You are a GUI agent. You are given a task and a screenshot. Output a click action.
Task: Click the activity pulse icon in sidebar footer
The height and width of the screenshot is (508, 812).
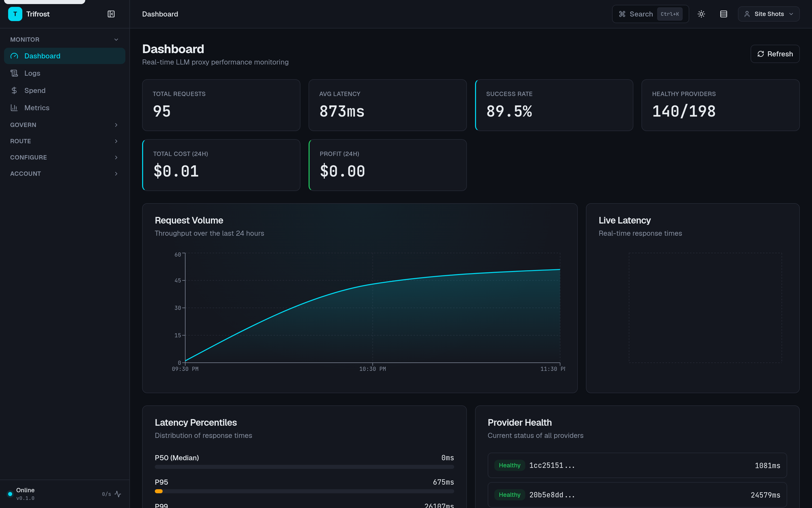118,494
